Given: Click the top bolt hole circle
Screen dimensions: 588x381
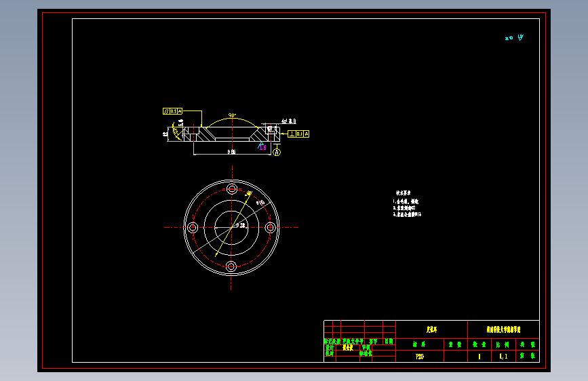Looking at the screenshot, I should pyautogui.click(x=232, y=188).
